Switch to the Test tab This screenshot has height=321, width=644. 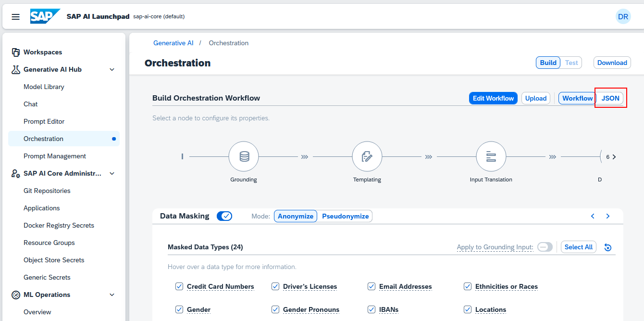pos(571,63)
